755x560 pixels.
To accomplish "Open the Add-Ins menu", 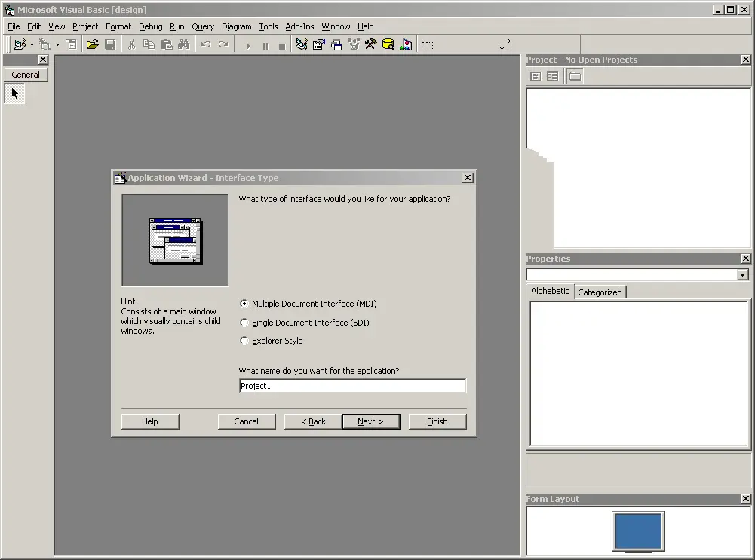I will pyautogui.click(x=299, y=26).
